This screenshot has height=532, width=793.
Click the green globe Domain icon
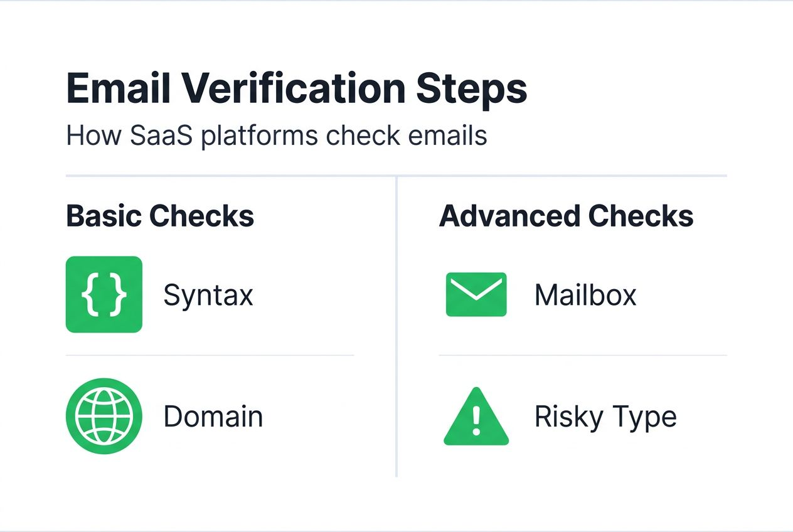pyautogui.click(x=104, y=417)
